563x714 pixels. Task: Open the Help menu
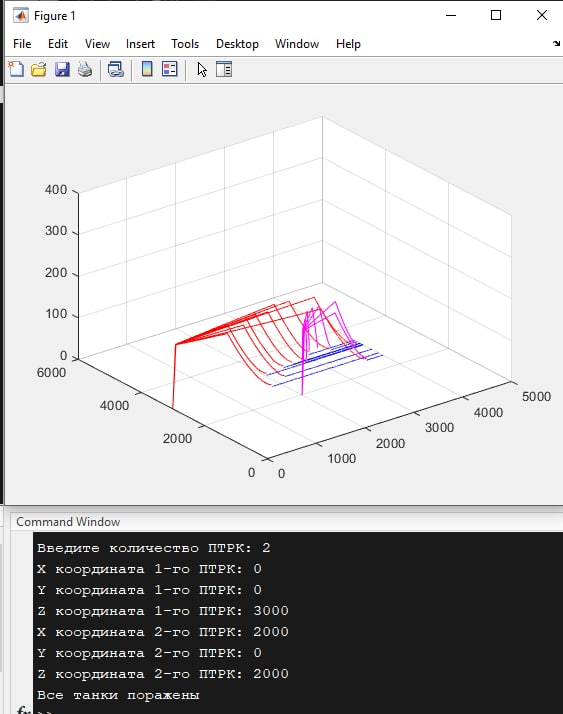coord(348,44)
